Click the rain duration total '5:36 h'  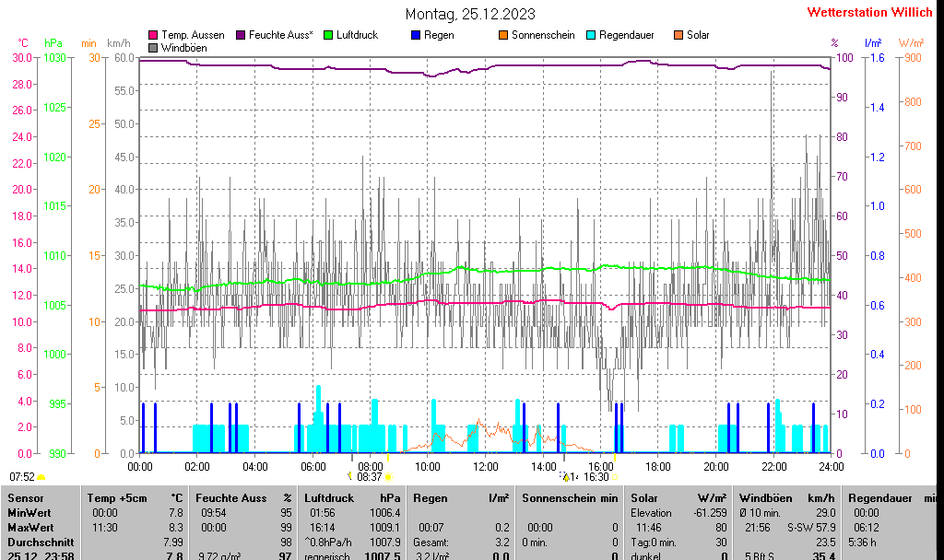pos(862,542)
